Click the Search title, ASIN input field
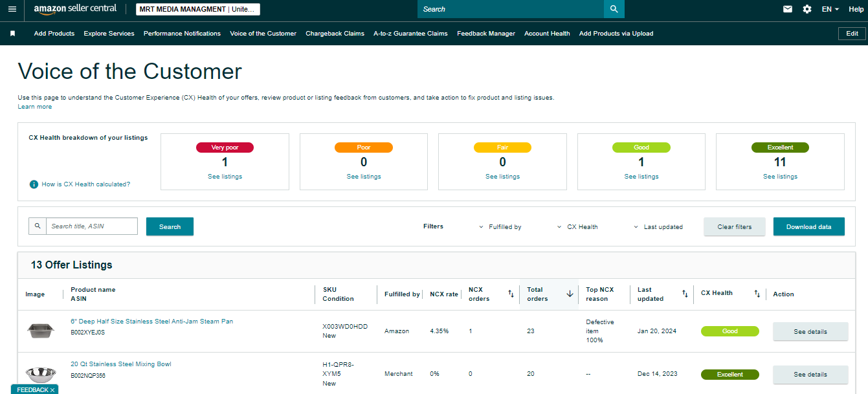Image resolution: width=868 pixels, height=394 pixels. 92,226
